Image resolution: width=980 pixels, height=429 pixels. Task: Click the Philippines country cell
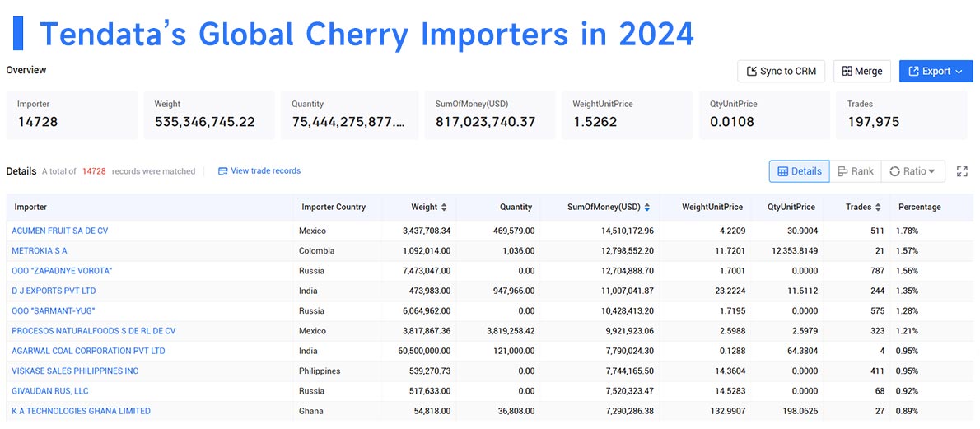pyautogui.click(x=320, y=371)
